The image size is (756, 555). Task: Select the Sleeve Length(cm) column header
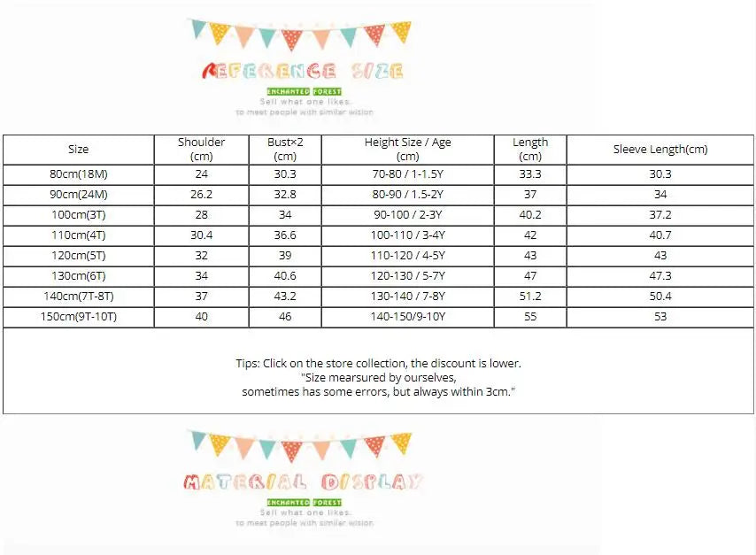(660, 150)
